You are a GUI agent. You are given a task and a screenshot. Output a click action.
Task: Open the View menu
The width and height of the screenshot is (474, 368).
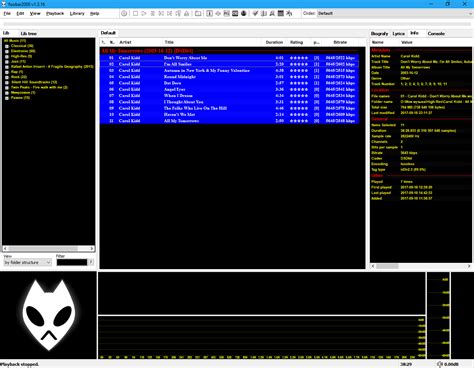click(x=35, y=14)
